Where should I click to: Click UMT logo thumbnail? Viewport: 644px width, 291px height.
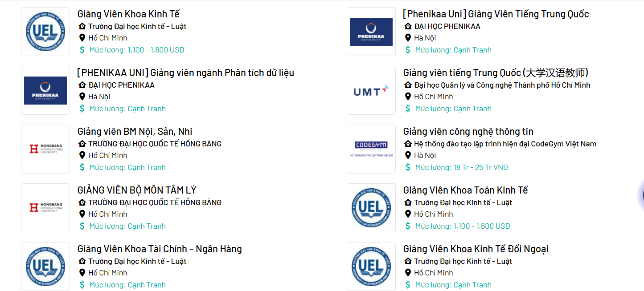[x=371, y=90]
